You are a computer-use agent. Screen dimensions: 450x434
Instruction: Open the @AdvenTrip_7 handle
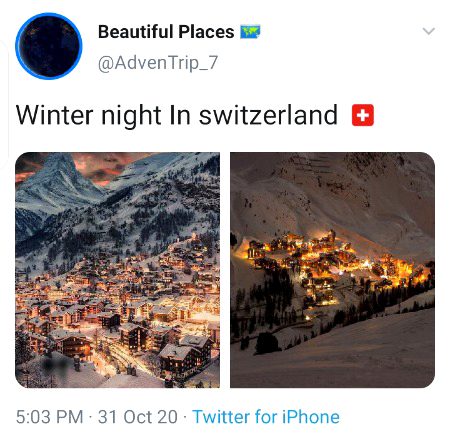point(158,63)
